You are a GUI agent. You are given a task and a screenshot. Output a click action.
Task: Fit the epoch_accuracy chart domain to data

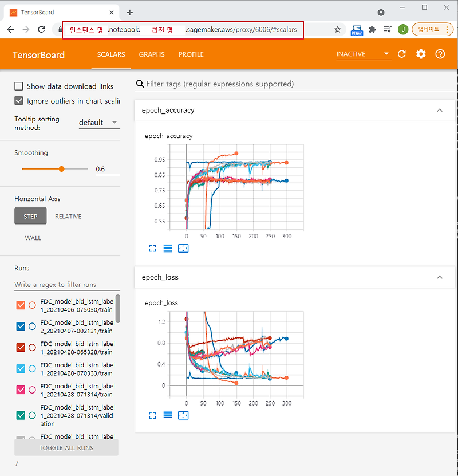[x=183, y=248]
